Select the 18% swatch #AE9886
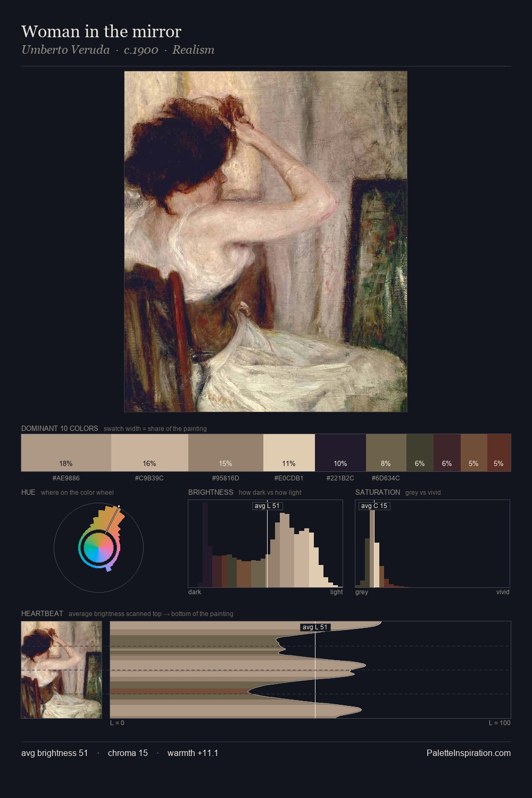 66,453
